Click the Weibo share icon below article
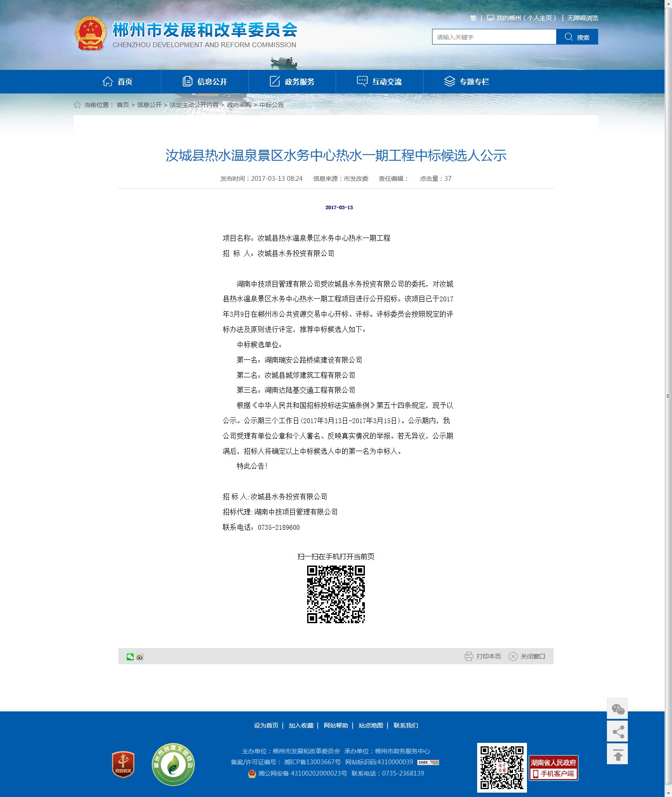The width and height of the screenshot is (672, 797). click(140, 657)
